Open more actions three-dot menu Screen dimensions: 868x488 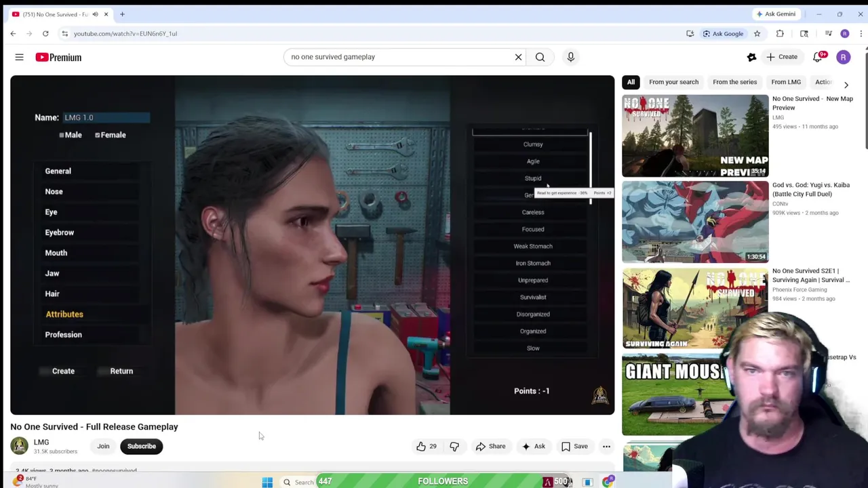click(606, 446)
